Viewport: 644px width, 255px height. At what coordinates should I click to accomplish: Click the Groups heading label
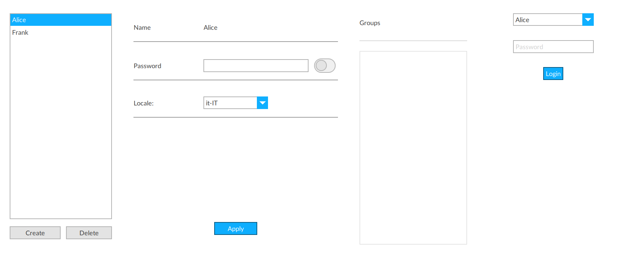pos(370,23)
